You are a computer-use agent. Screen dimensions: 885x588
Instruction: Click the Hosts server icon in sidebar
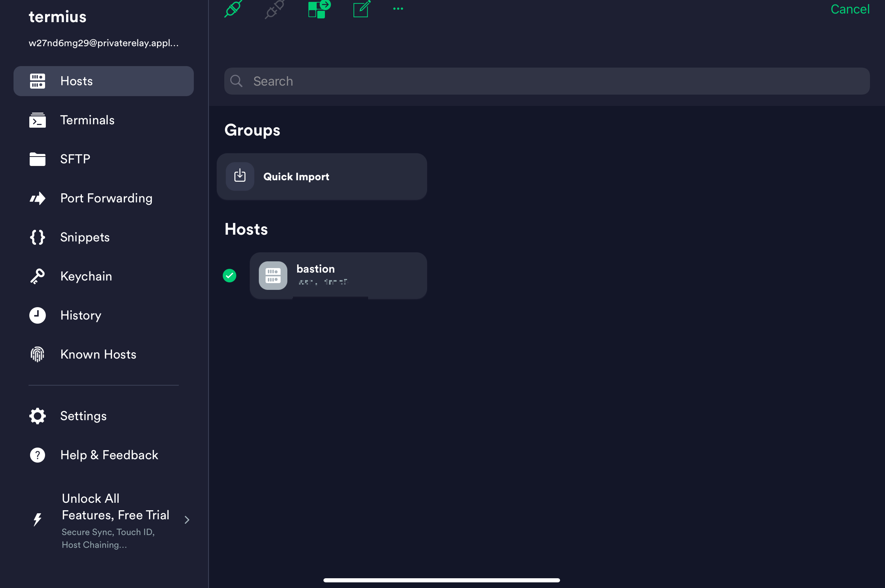point(38,81)
